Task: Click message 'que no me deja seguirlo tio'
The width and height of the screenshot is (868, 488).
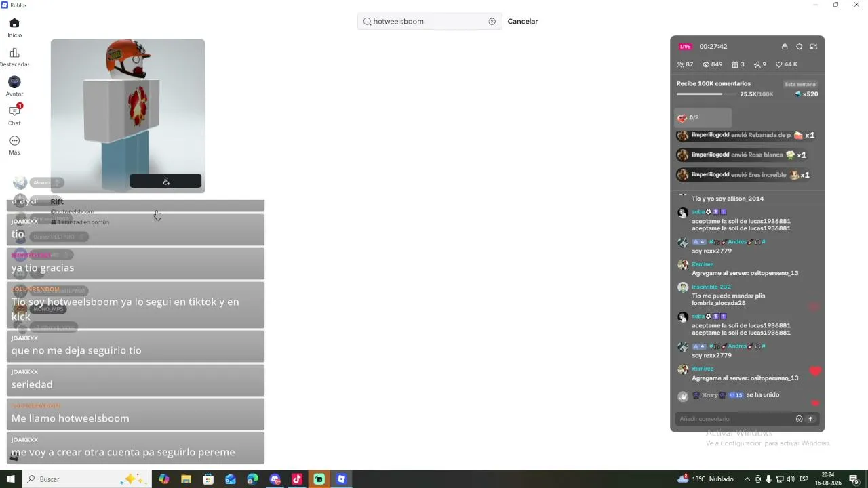Action: tap(136, 346)
